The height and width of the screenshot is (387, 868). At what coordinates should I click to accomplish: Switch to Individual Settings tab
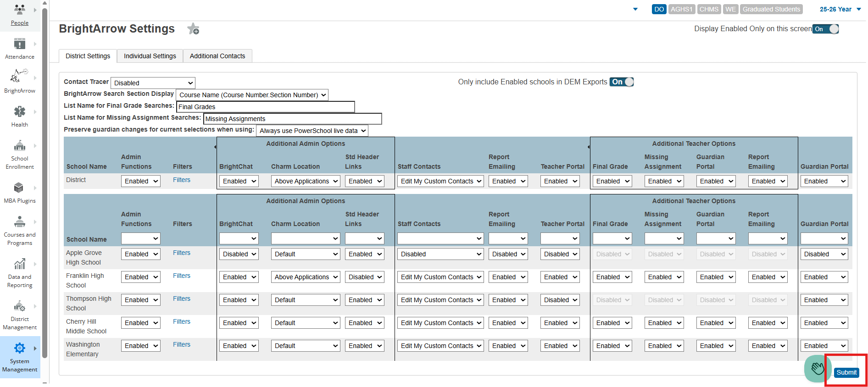point(150,56)
